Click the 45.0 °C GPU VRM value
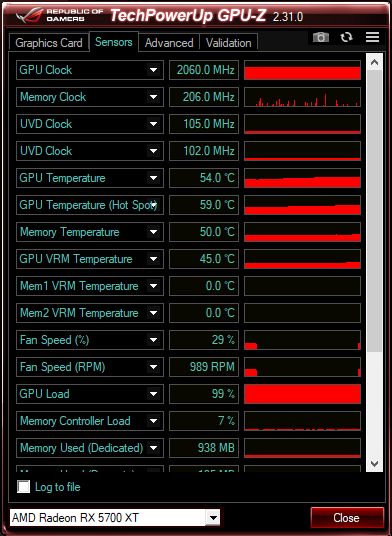The image size is (392, 536). tap(204, 259)
